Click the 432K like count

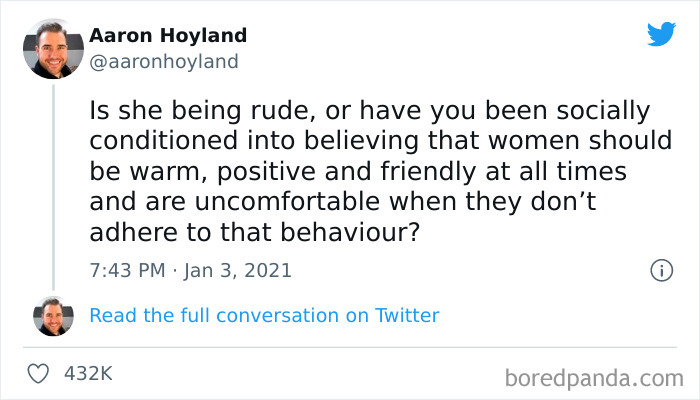click(88, 374)
